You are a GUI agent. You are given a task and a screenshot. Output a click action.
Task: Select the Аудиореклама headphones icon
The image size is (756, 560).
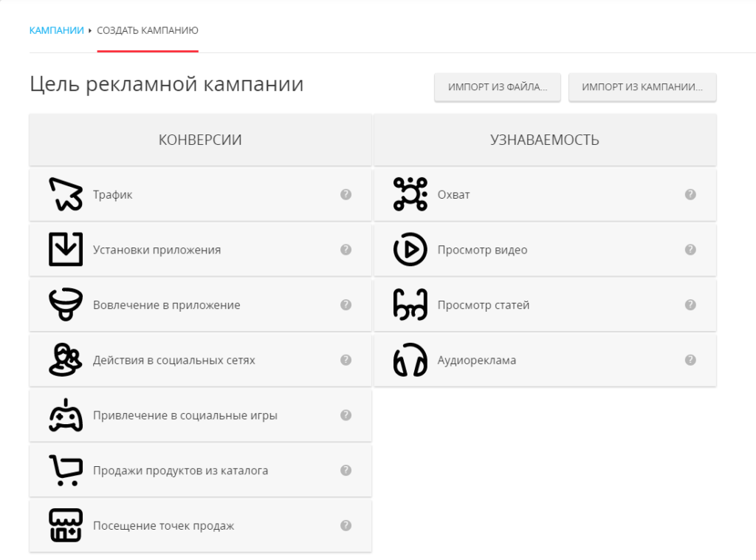(410, 360)
